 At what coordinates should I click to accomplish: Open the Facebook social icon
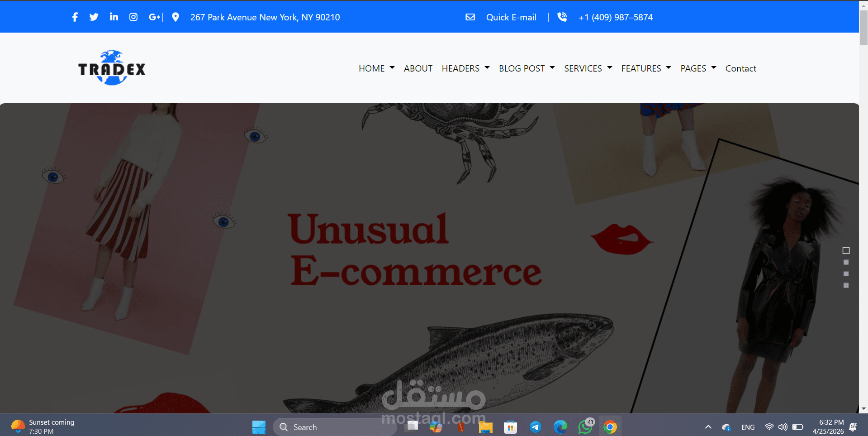75,17
